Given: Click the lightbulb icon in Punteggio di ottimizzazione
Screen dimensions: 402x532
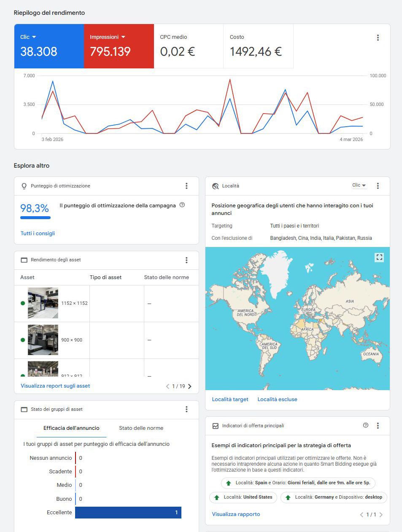Looking at the screenshot, I should coord(24,186).
